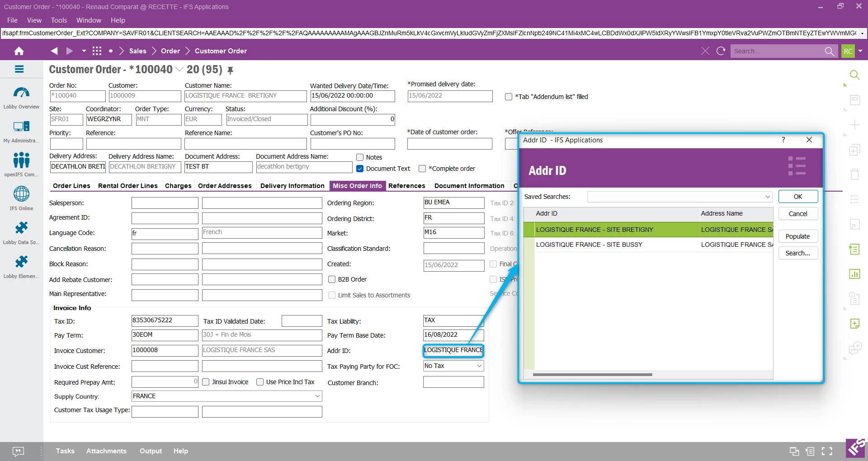Image resolution: width=868 pixels, height=461 pixels.
Task: Enable the B2B Order checkbox
Action: coord(332,279)
